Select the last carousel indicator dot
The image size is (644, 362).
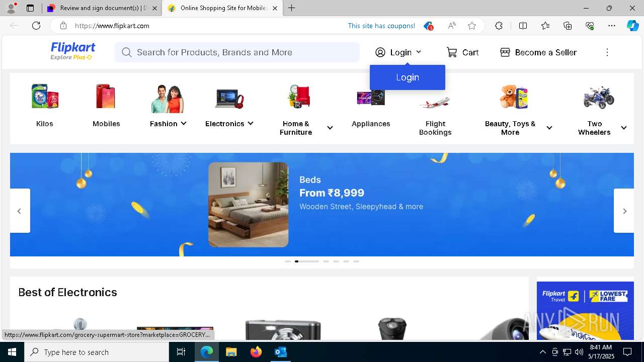tap(356, 261)
